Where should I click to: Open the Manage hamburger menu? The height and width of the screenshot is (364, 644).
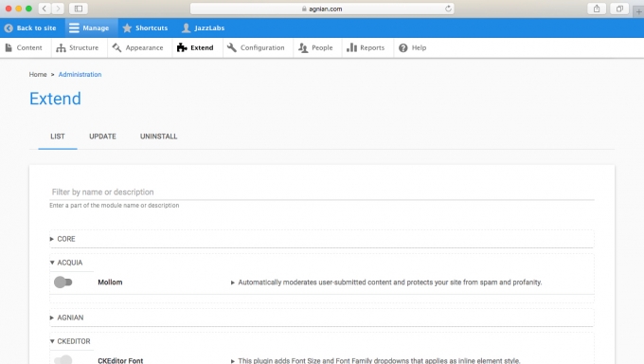[89, 28]
